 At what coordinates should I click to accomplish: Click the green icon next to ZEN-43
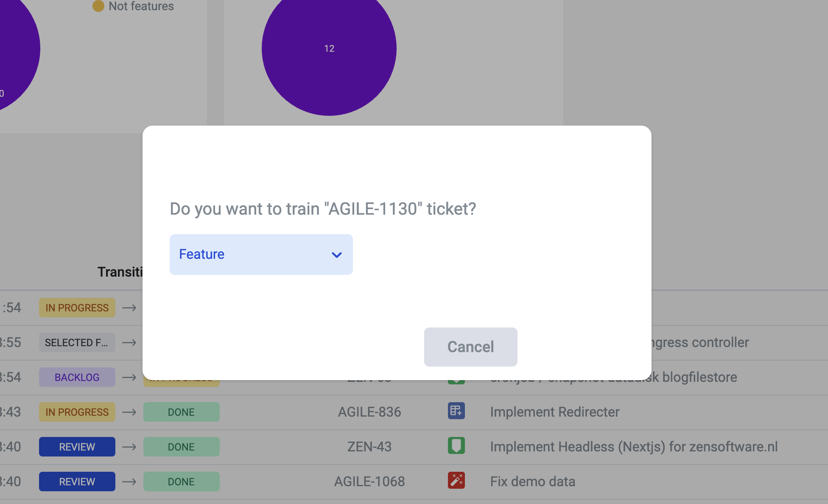point(456,446)
